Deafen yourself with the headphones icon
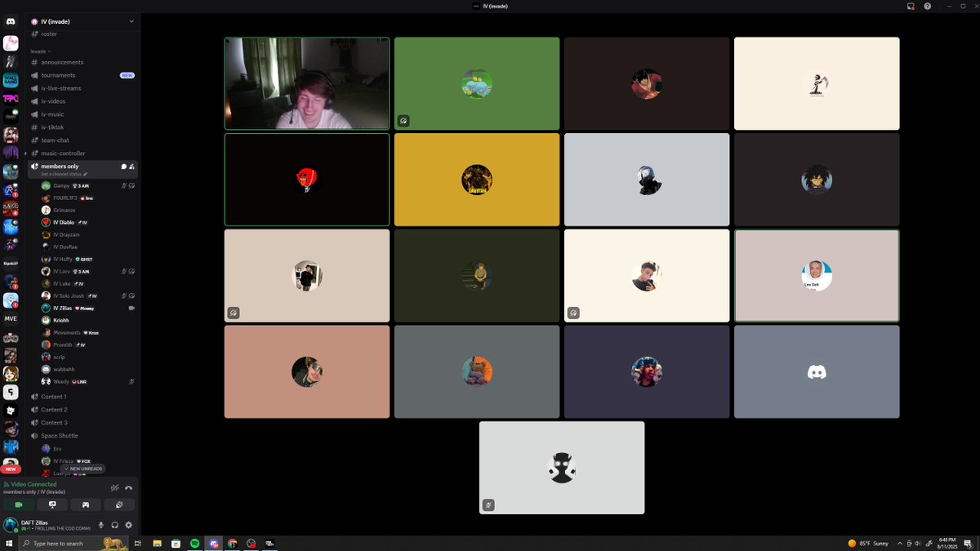 pyautogui.click(x=115, y=525)
